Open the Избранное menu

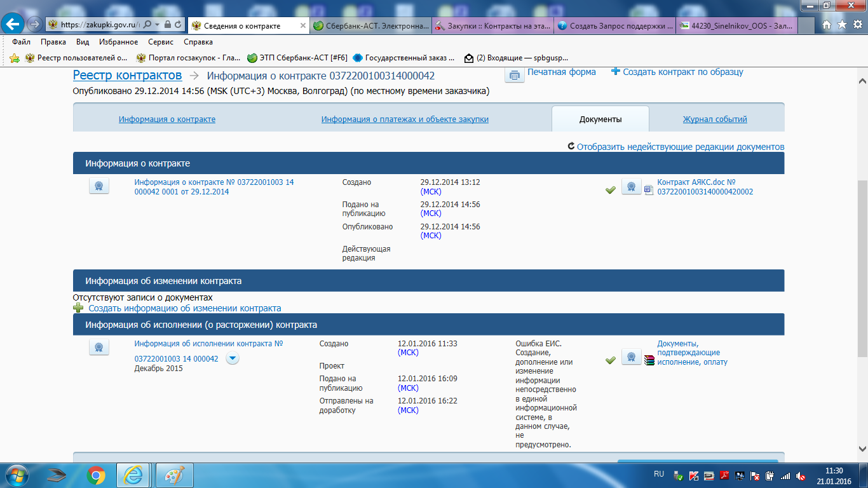119,42
